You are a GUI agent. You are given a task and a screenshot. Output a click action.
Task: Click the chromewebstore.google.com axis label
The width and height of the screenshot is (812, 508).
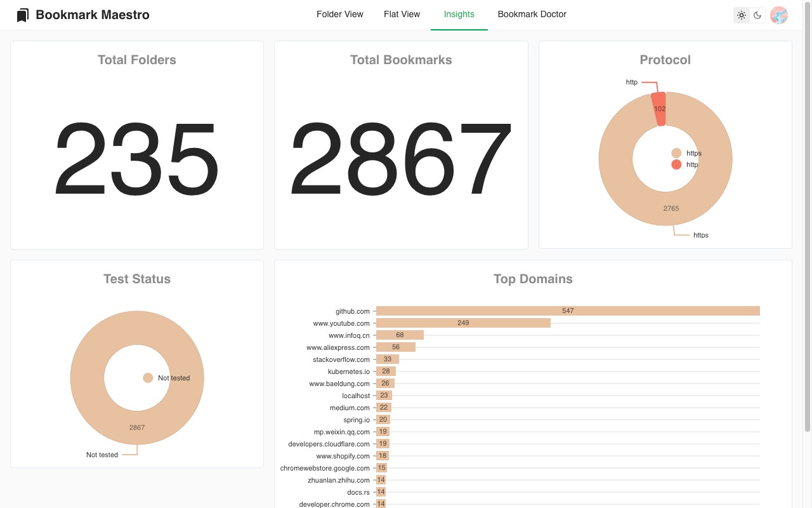[x=325, y=468]
